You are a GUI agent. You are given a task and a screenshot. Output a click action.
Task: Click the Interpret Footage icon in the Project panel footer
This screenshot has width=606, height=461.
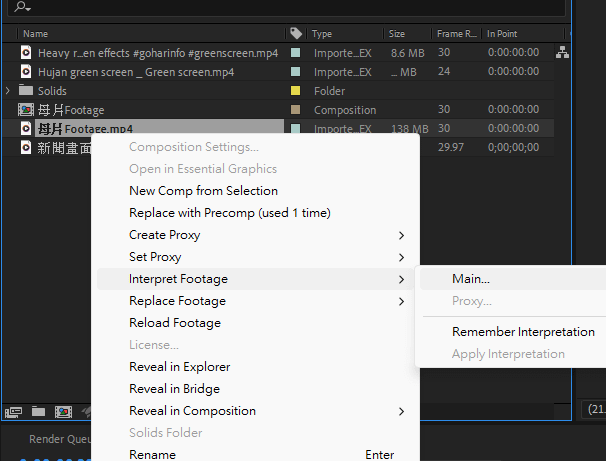coord(14,411)
